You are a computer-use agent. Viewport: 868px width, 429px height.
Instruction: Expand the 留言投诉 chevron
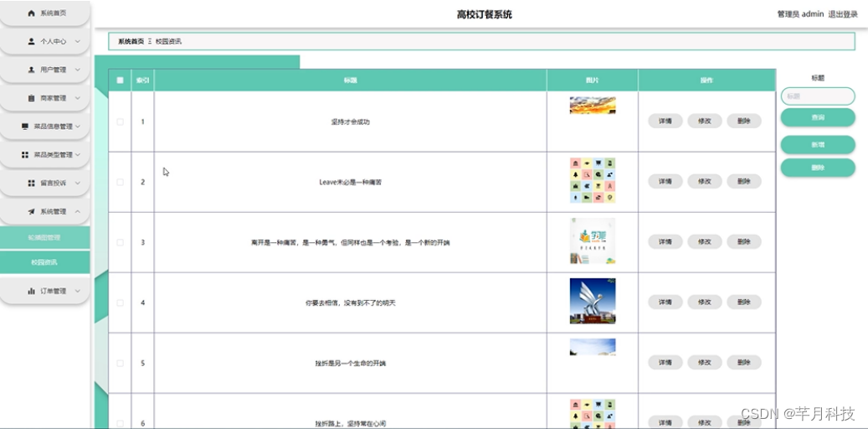78,183
